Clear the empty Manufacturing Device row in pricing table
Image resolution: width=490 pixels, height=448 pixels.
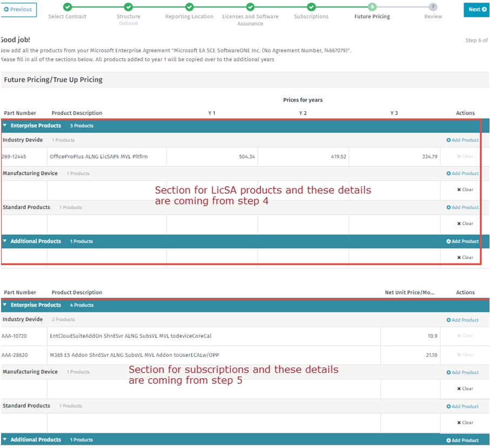tap(465, 189)
